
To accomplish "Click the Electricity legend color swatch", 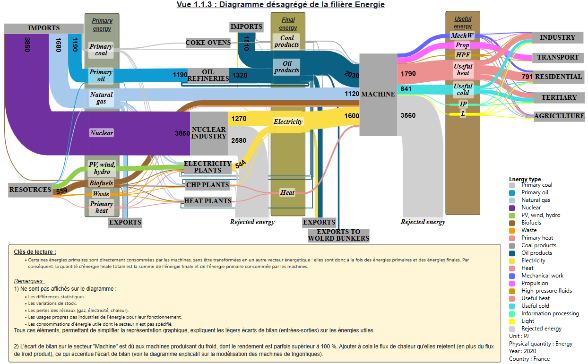I will point(513,260).
